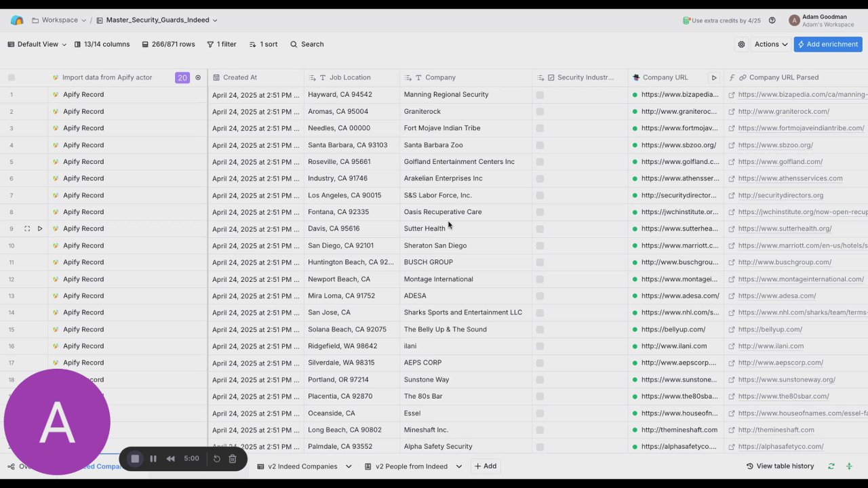Screen dimensions: 868x488
Task: Open the sutterhealth.org parsed URL link
Action: coord(785,228)
